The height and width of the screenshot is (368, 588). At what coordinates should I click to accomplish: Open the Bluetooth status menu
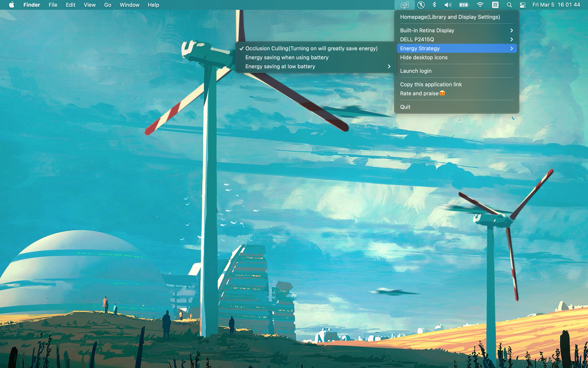(434, 5)
